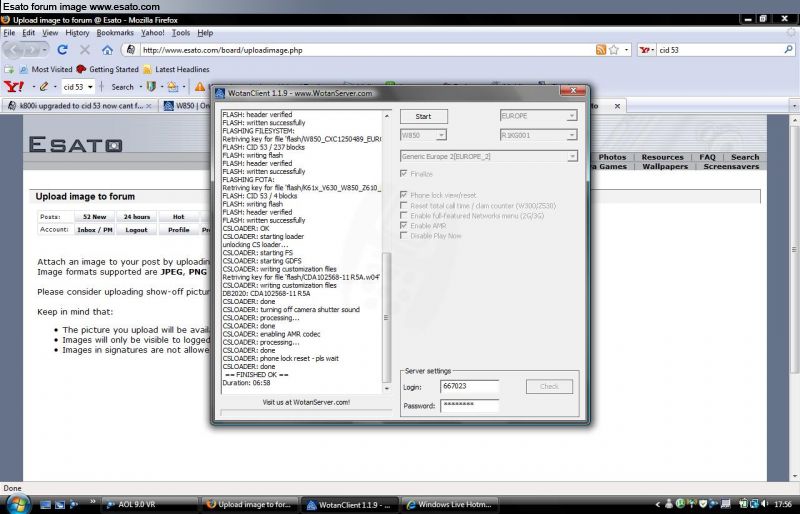Open the back/forward history dropdown arrow
This screenshot has height=514, width=800.
click(x=44, y=50)
